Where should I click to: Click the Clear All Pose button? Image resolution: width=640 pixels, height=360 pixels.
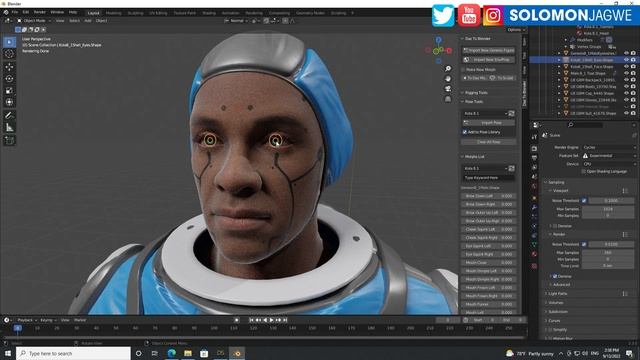(x=489, y=142)
